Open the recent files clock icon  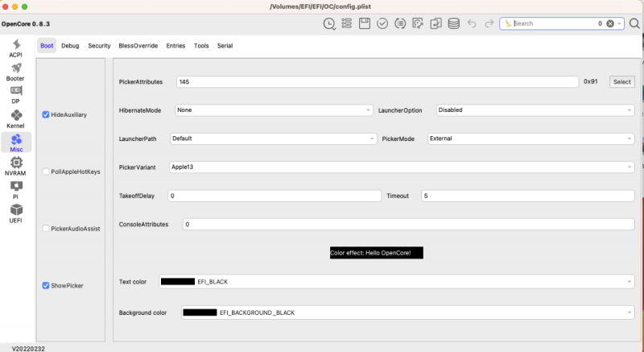coord(329,24)
